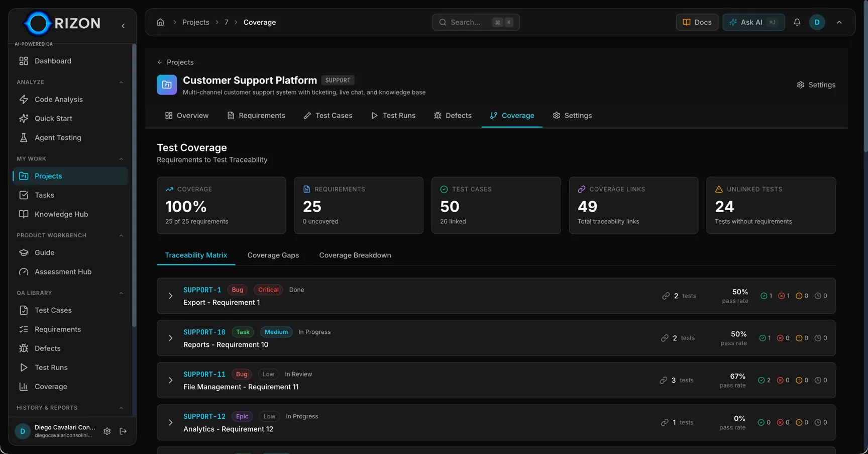Open Agent Testing in the sidebar

(58, 138)
